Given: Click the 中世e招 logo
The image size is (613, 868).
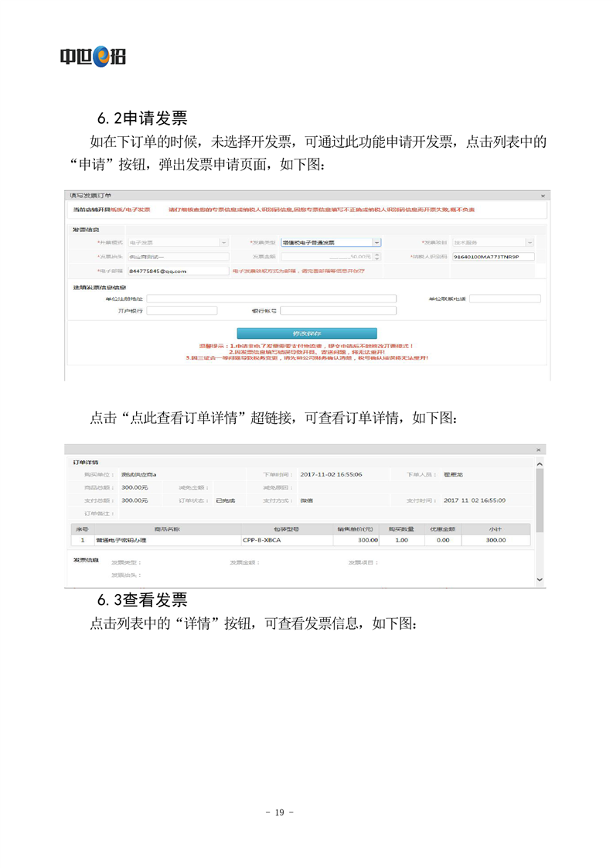Looking at the screenshot, I should [93, 56].
